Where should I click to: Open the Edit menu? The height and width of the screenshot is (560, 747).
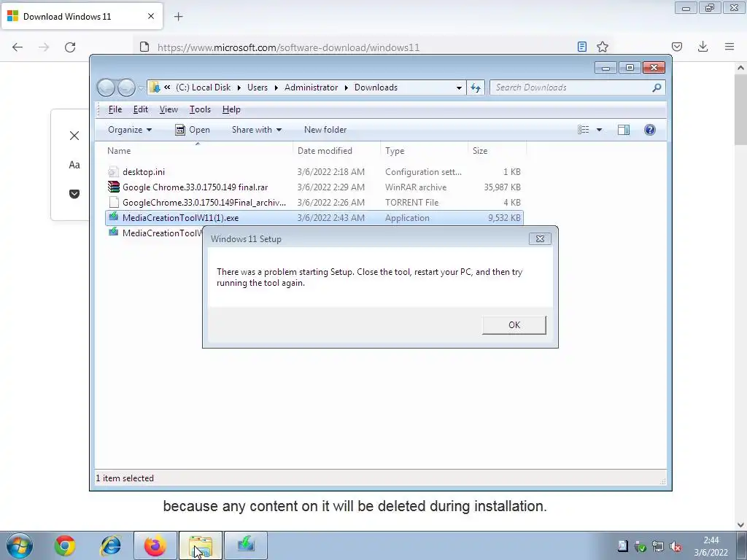click(x=141, y=109)
